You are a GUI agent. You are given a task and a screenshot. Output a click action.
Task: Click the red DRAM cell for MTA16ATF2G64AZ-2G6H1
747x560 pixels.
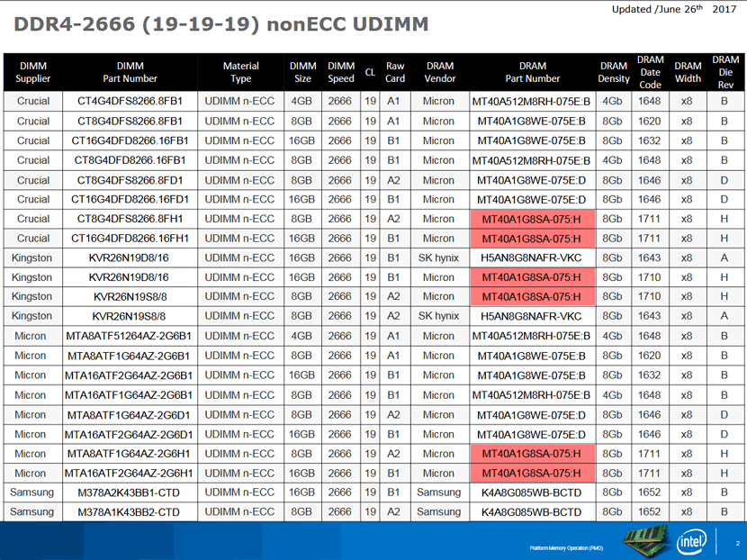[532, 474]
